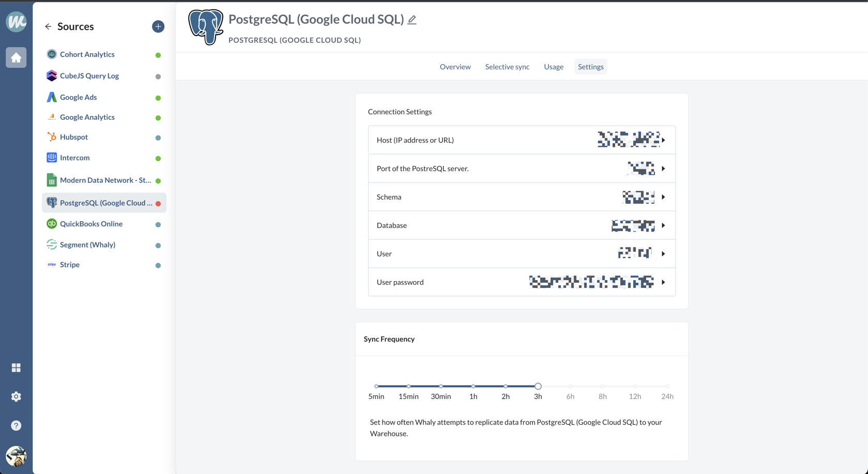Expand the User password row
Screen dimensions: 868x474
pyautogui.click(x=522, y=282)
